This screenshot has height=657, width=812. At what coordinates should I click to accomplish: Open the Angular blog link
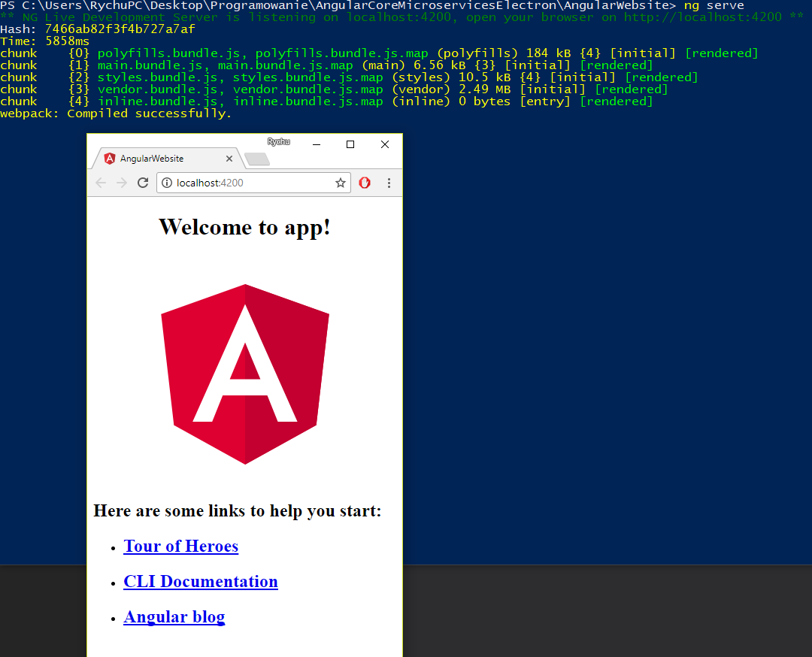click(x=174, y=617)
